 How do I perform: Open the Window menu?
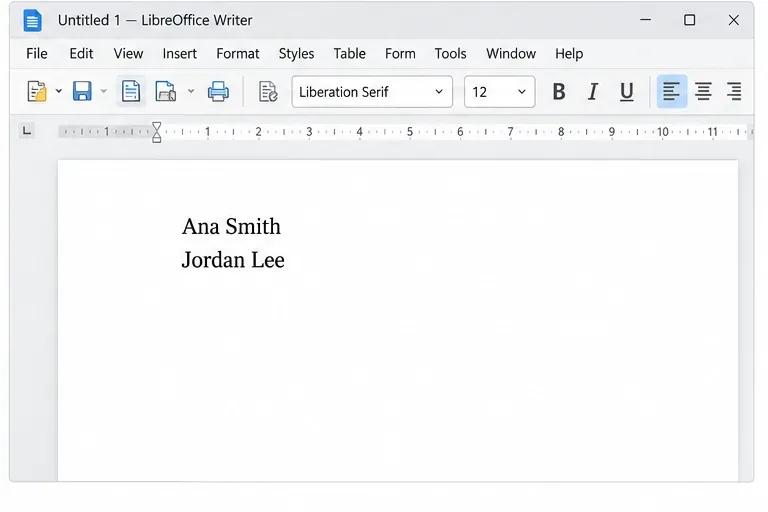click(511, 53)
